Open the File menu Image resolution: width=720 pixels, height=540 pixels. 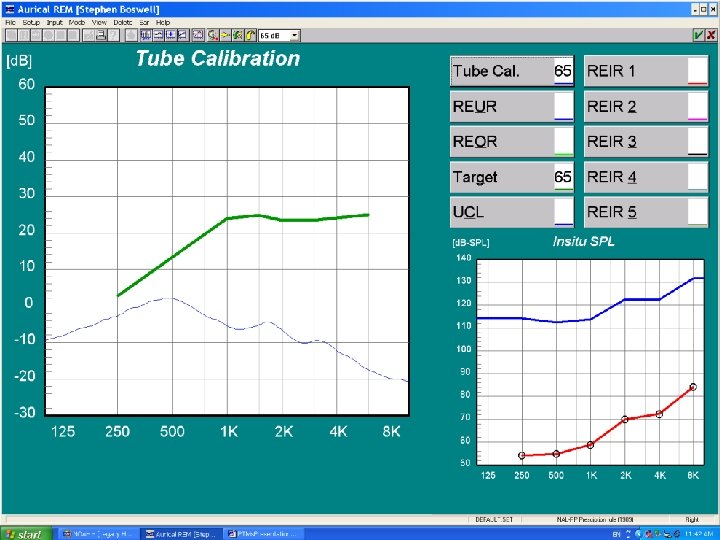click(10, 22)
